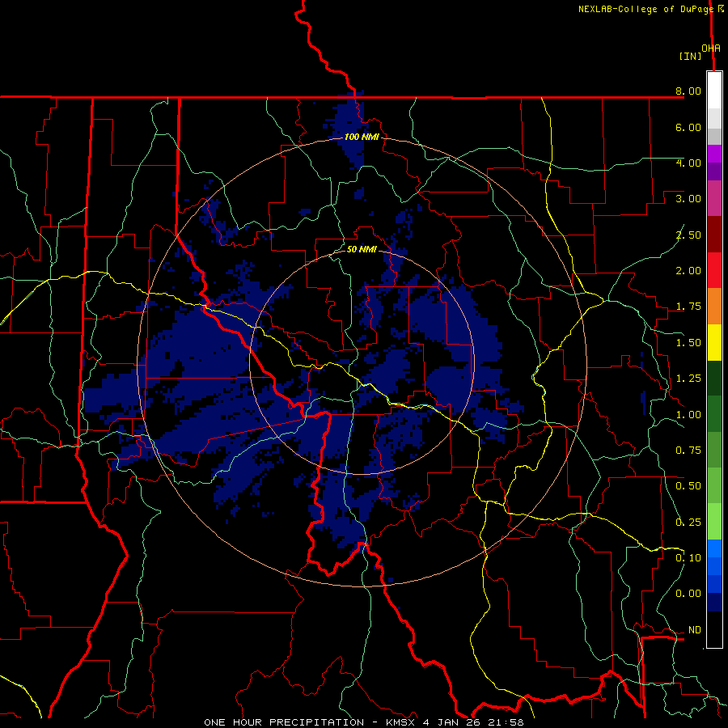Click the ND legend label

[x=695, y=630]
